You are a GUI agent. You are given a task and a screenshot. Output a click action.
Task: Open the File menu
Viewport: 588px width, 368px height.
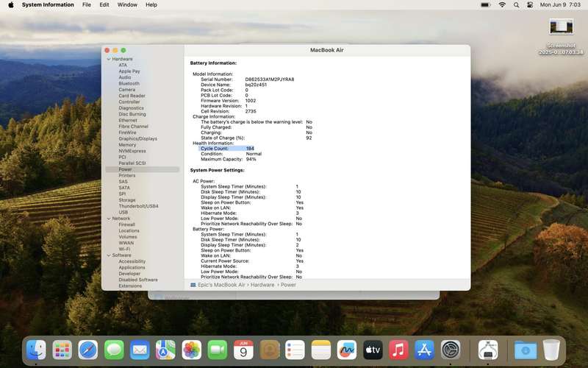[87, 5]
